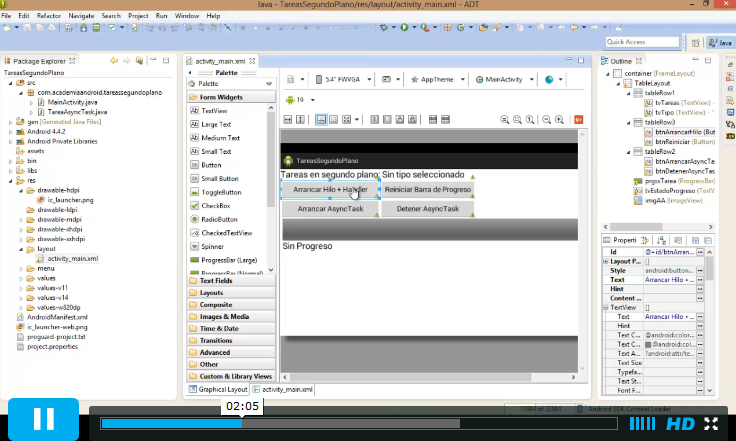
Task: Open the 5.4" FWVGA device dropdown
Action: click(343, 79)
